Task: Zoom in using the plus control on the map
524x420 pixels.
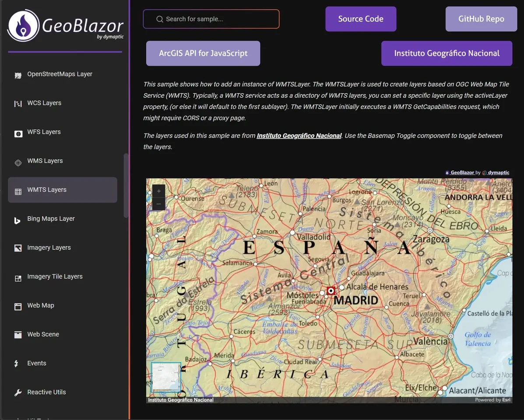Action: pyautogui.click(x=158, y=191)
